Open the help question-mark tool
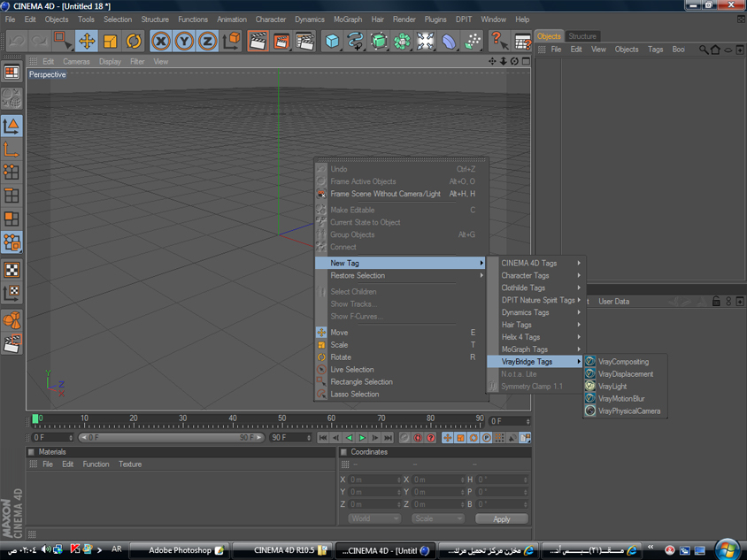747x560 pixels. [x=499, y=41]
